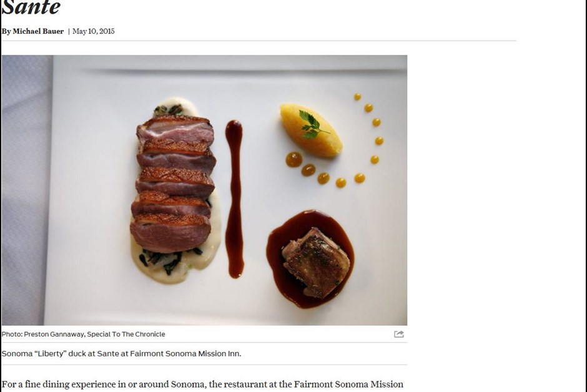Click the opening sentence of the article
The image size is (587, 392).
202,384
